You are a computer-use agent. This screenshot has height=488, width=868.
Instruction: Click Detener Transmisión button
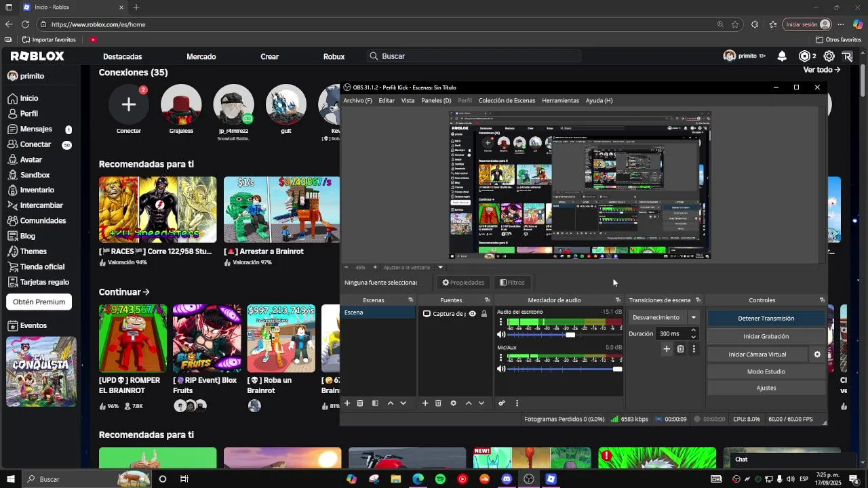pyautogui.click(x=766, y=318)
